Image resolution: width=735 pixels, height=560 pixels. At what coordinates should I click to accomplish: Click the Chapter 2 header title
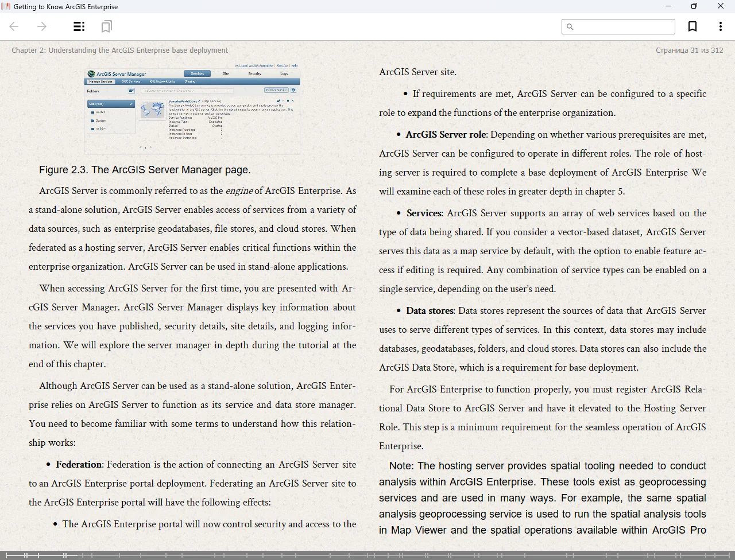(x=119, y=50)
